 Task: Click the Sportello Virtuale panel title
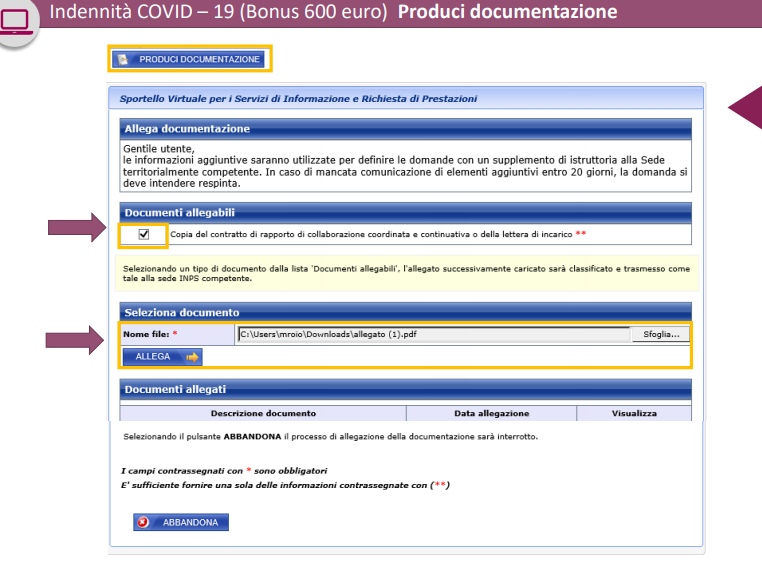(x=298, y=98)
